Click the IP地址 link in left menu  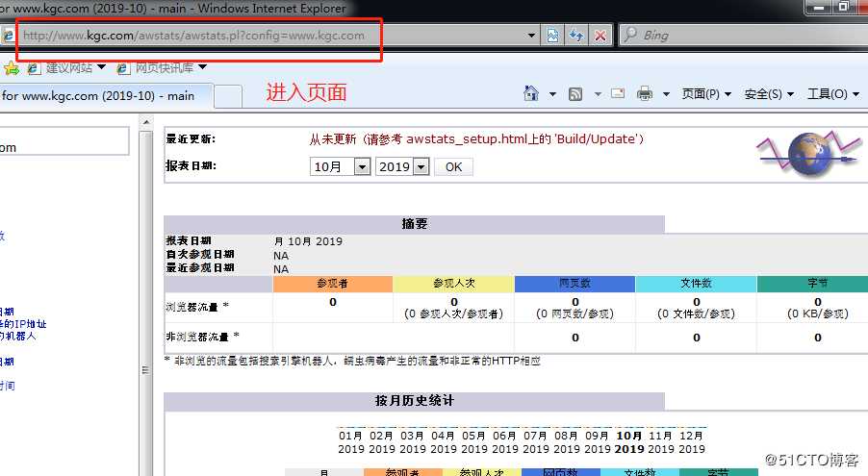(23, 324)
